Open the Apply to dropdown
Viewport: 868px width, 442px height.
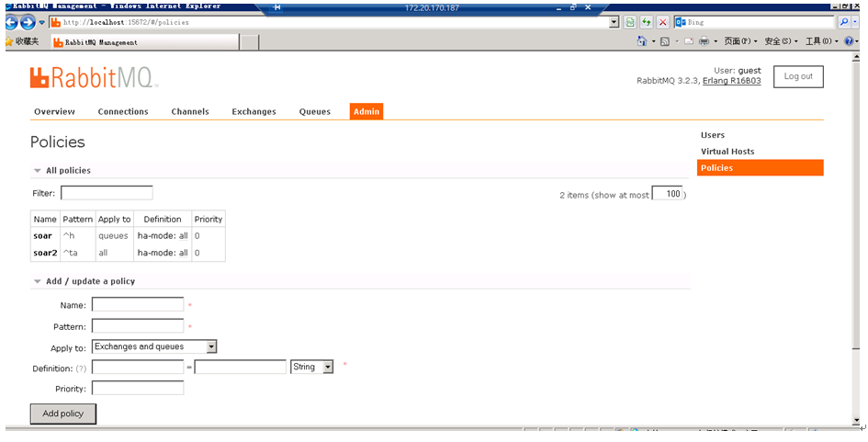154,346
